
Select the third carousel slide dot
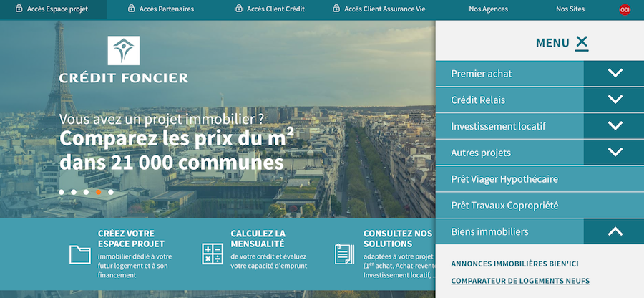pyautogui.click(x=86, y=192)
